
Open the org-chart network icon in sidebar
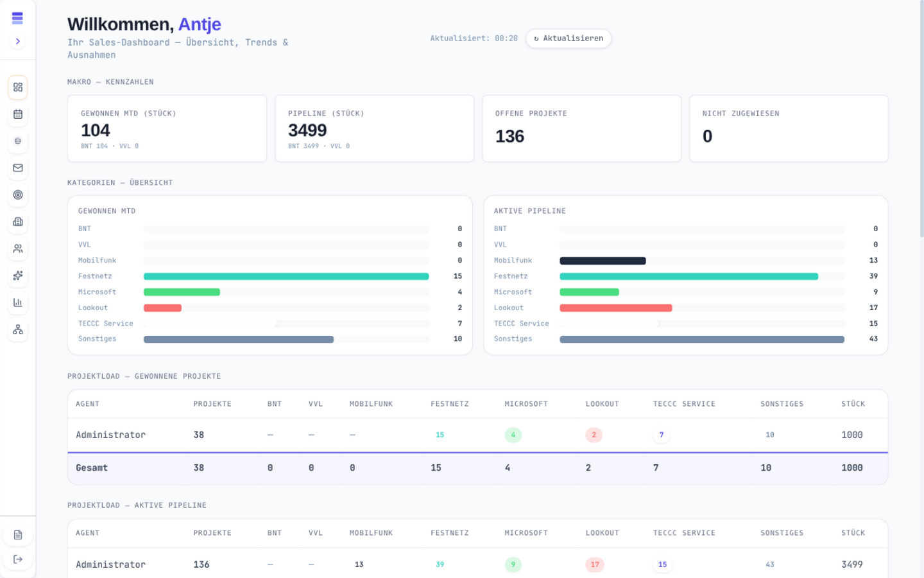point(18,329)
